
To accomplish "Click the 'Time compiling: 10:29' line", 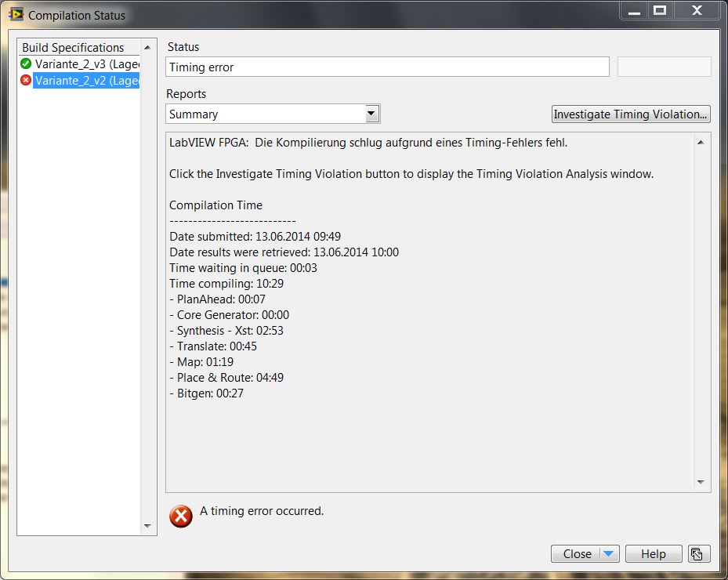I will [x=226, y=283].
